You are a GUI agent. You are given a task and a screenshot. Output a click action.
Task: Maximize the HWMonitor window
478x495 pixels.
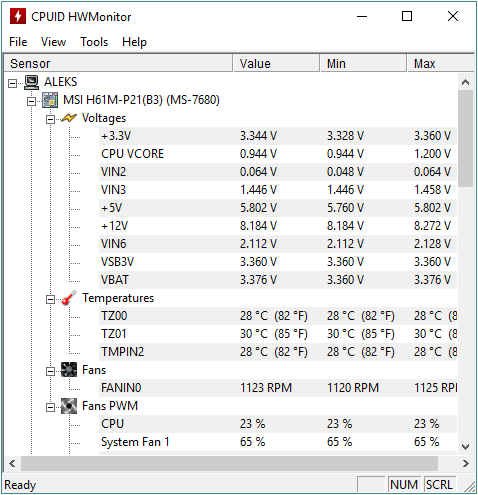click(x=407, y=16)
